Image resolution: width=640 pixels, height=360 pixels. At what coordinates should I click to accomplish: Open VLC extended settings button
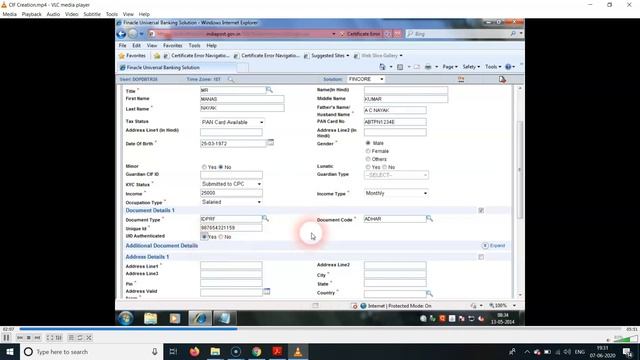pyautogui.click(x=59, y=338)
